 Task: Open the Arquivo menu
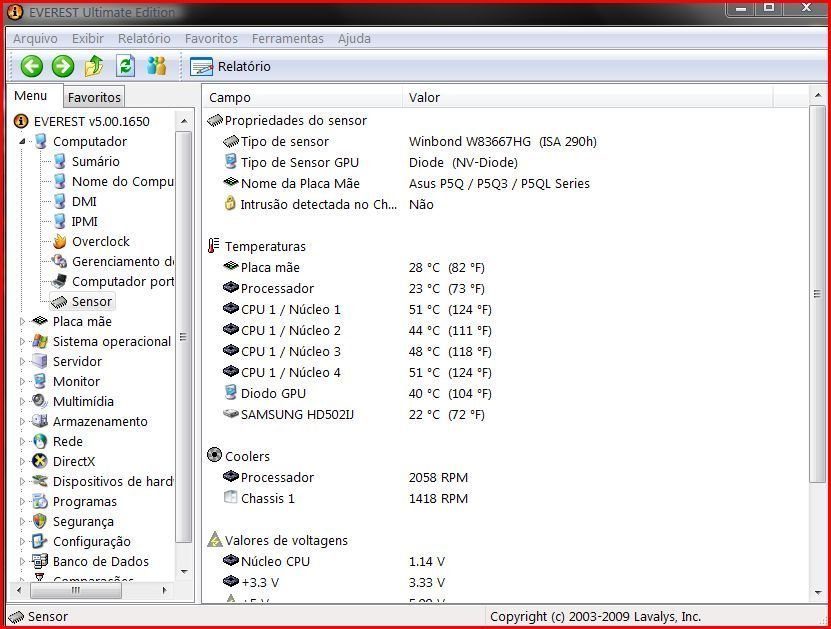click(x=35, y=39)
